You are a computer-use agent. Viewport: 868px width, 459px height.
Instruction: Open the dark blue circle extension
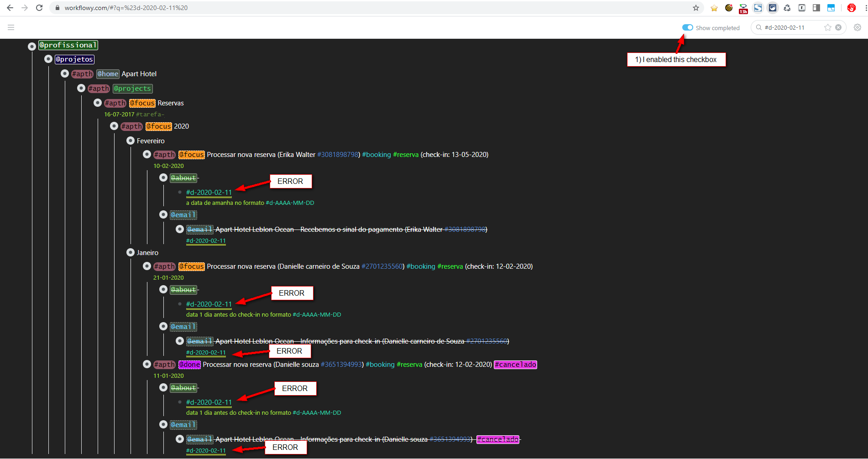click(773, 8)
